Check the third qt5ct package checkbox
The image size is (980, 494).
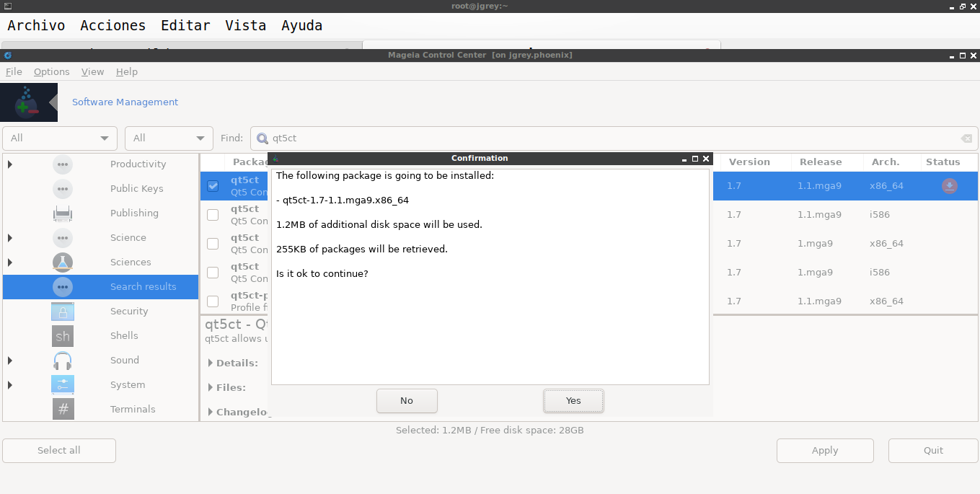click(213, 244)
